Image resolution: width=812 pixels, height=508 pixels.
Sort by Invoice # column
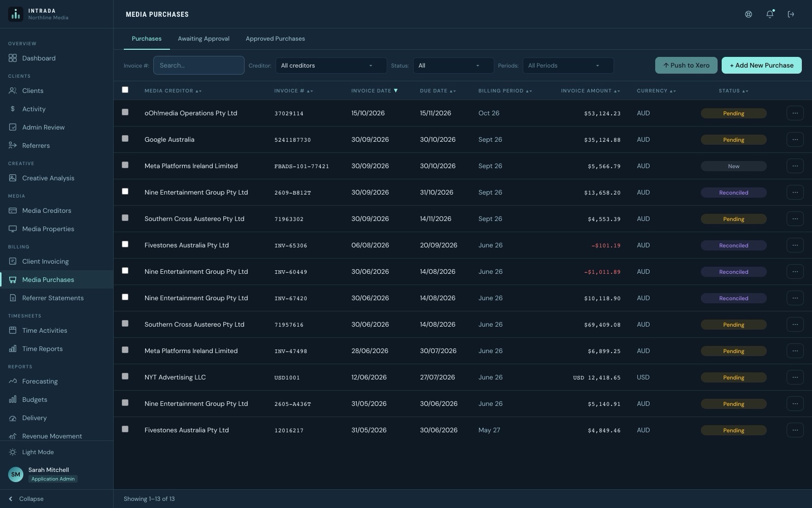tap(293, 91)
